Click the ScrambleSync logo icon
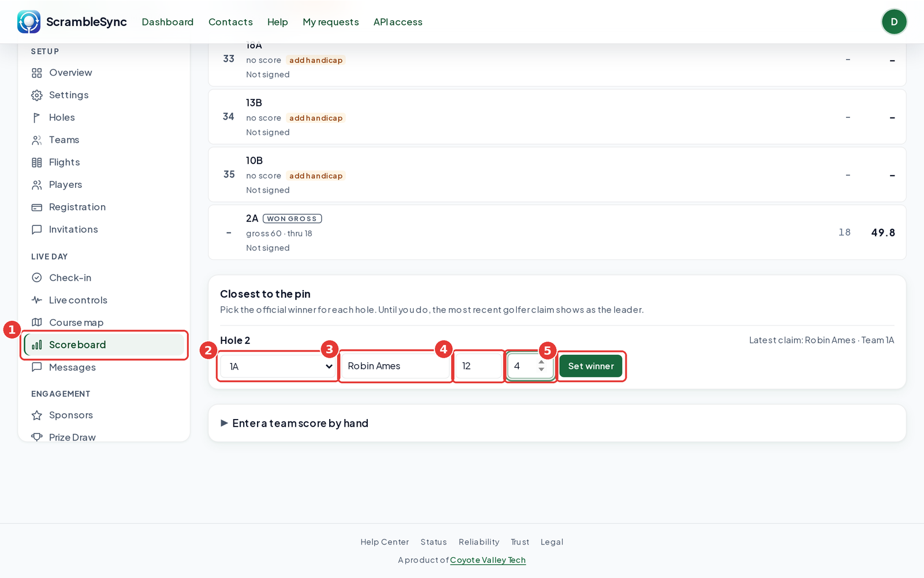Viewport: 924px width, 578px height. [29, 22]
